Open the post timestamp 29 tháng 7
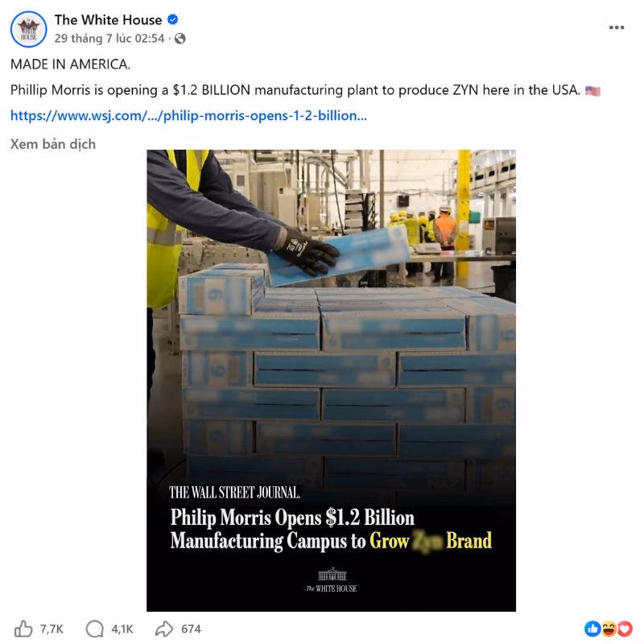The image size is (644, 644). click(x=109, y=39)
